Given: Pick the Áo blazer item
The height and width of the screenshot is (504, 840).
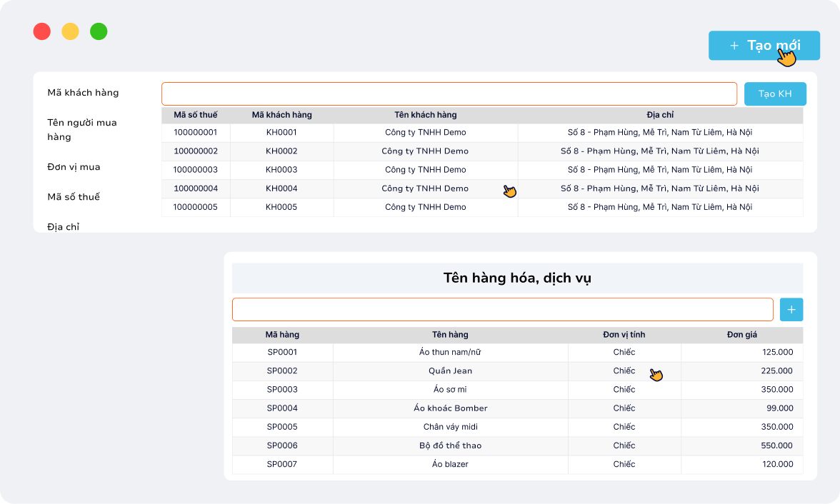Looking at the screenshot, I should (450, 464).
